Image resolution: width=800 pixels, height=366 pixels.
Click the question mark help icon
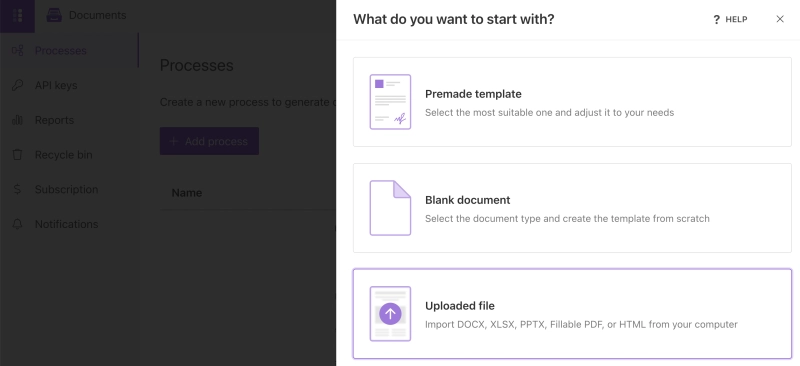(x=716, y=19)
